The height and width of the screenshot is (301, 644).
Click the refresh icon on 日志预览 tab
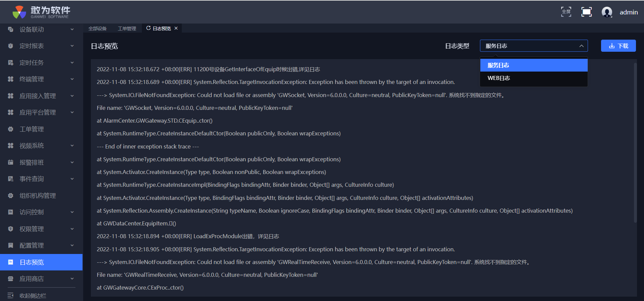(x=148, y=28)
